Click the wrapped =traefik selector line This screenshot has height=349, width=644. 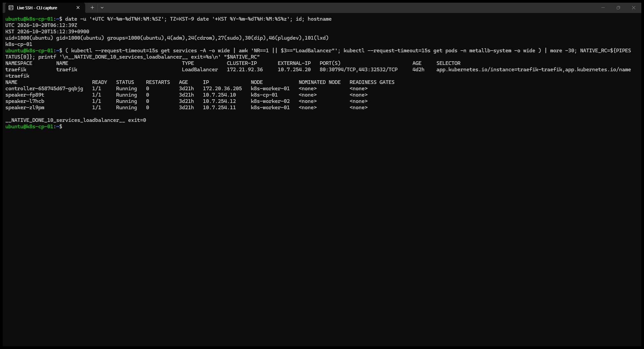(x=17, y=76)
